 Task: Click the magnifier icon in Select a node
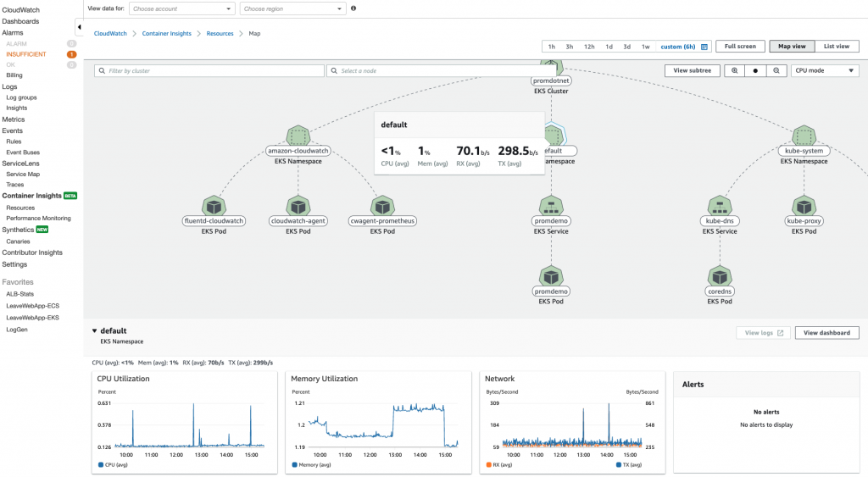(334, 71)
